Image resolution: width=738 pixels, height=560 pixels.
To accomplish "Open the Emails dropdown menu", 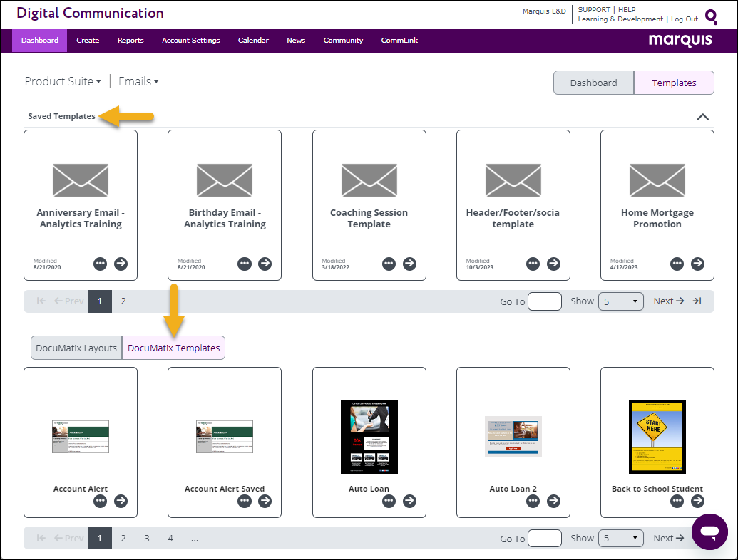I will pos(138,81).
